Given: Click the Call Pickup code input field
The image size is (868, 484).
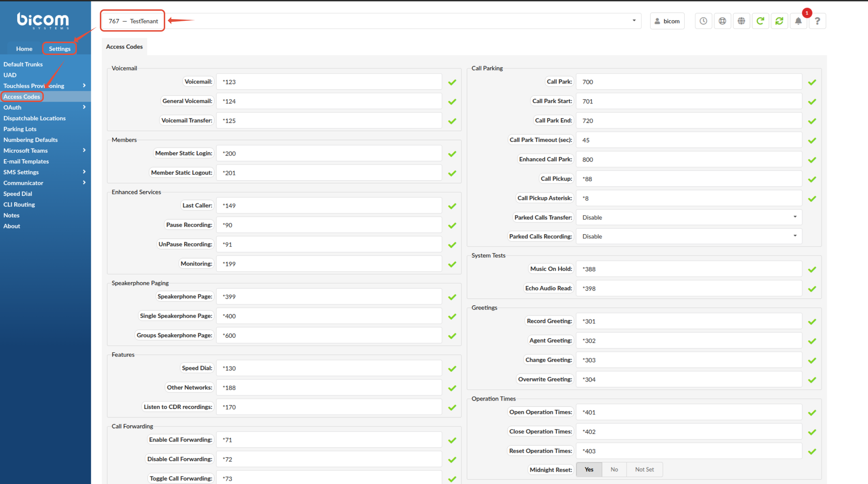Looking at the screenshot, I should (689, 179).
